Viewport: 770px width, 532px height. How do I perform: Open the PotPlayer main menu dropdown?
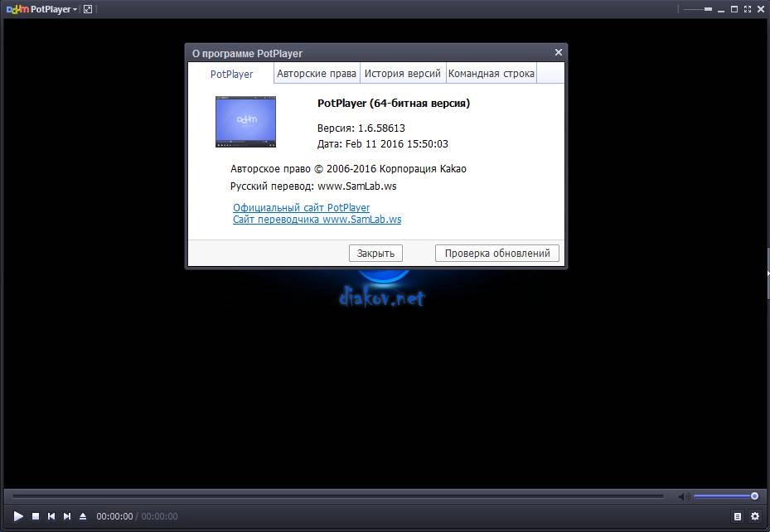pos(42,9)
